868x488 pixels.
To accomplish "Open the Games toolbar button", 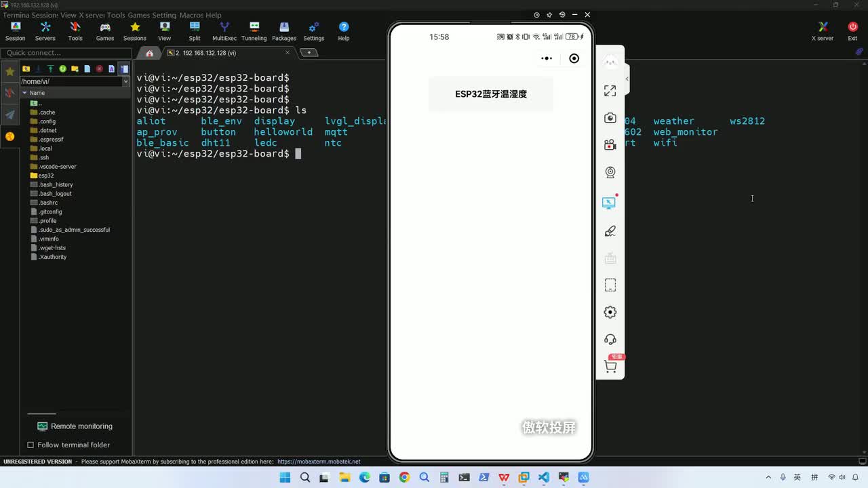I will tap(105, 31).
